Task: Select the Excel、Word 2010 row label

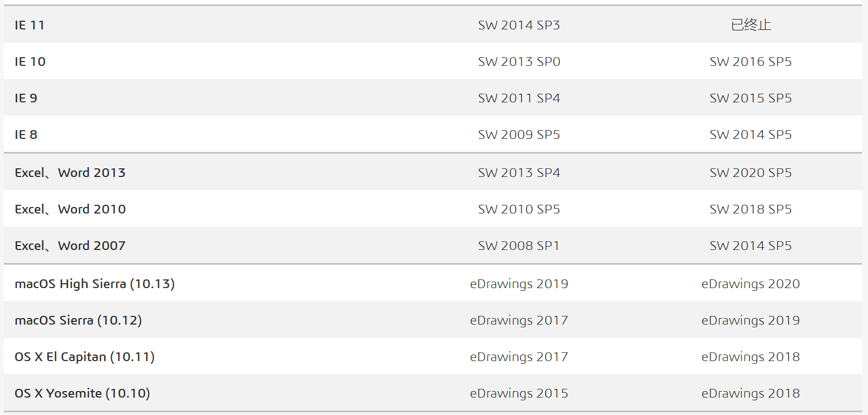Action: (x=70, y=209)
